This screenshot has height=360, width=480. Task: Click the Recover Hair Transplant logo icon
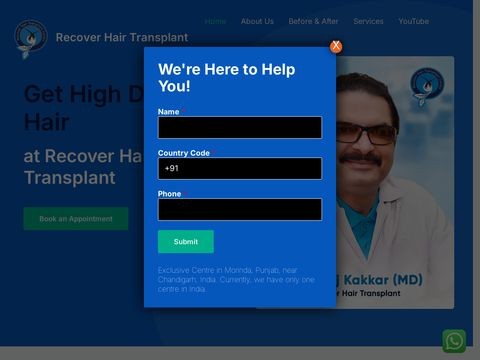(x=31, y=39)
